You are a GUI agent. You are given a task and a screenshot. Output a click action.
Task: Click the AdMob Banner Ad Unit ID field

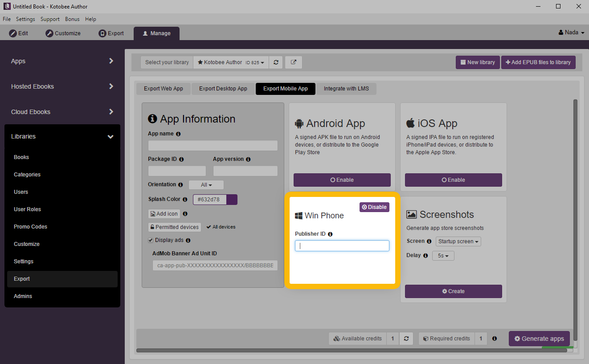tap(215, 266)
